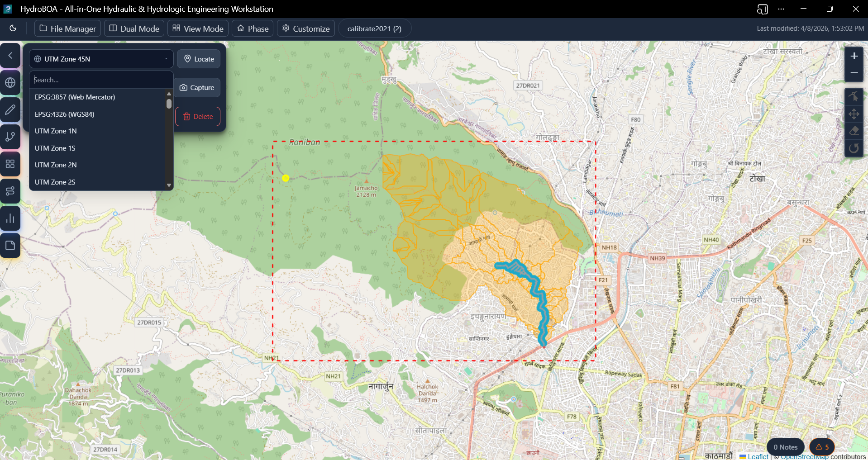Open the bar chart results icon
Image resolution: width=868 pixels, height=460 pixels.
pos(10,219)
